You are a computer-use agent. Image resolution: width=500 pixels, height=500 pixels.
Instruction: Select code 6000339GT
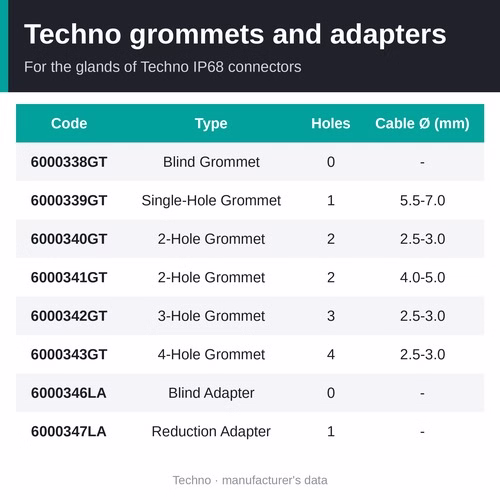69,201
